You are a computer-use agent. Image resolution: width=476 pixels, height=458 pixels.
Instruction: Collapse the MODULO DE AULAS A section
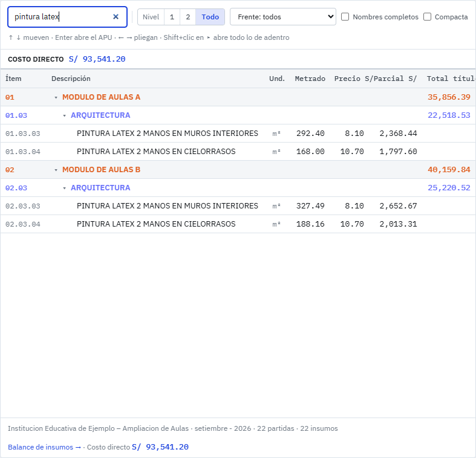click(56, 97)
